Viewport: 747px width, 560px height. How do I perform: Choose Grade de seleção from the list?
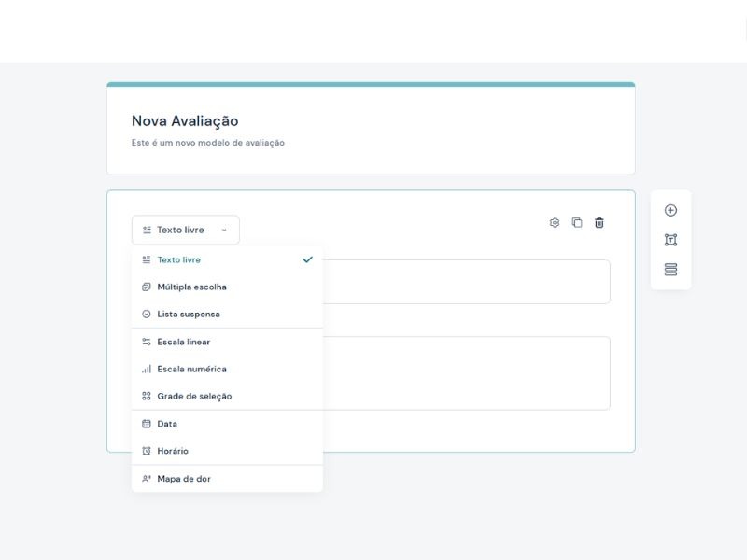194,397
